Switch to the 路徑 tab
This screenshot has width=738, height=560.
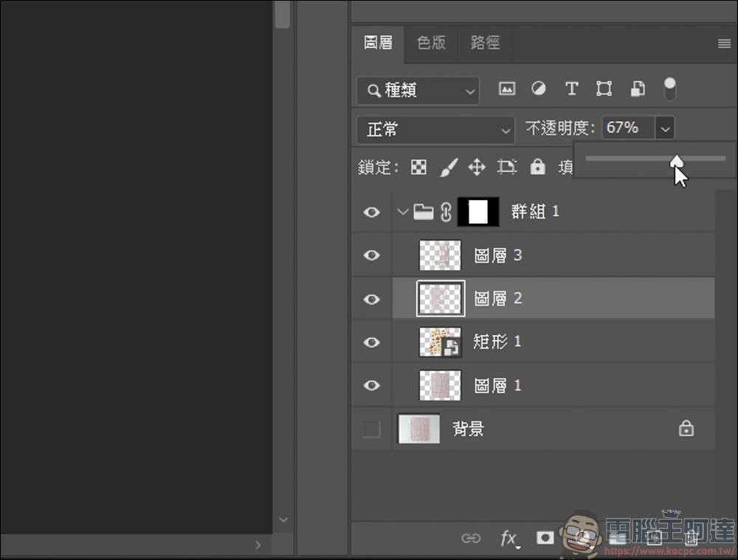pos(485,43)
